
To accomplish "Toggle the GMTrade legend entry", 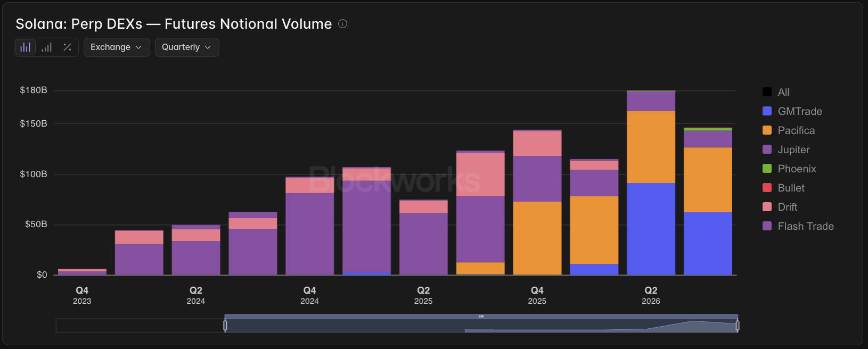I will (792, 111).
